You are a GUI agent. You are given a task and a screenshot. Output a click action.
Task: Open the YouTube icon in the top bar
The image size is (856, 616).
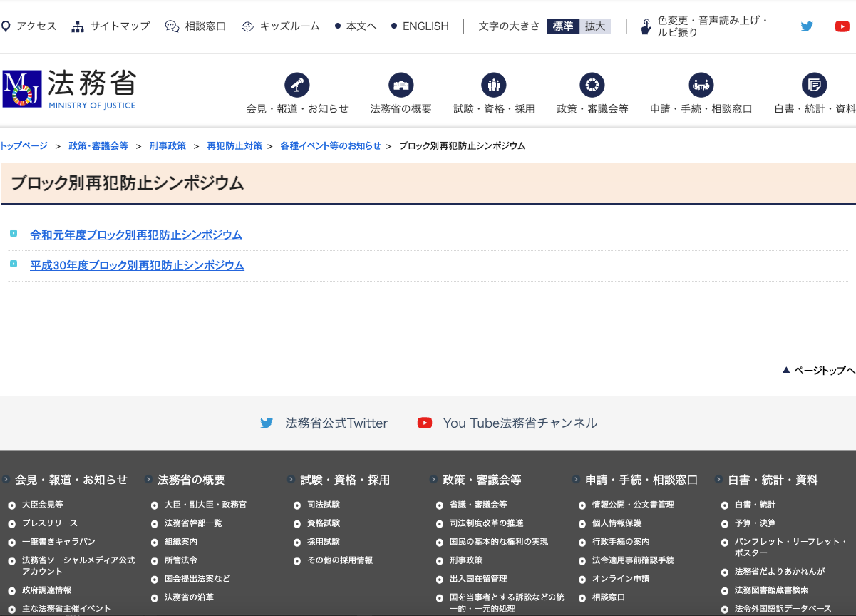[842, 26]
